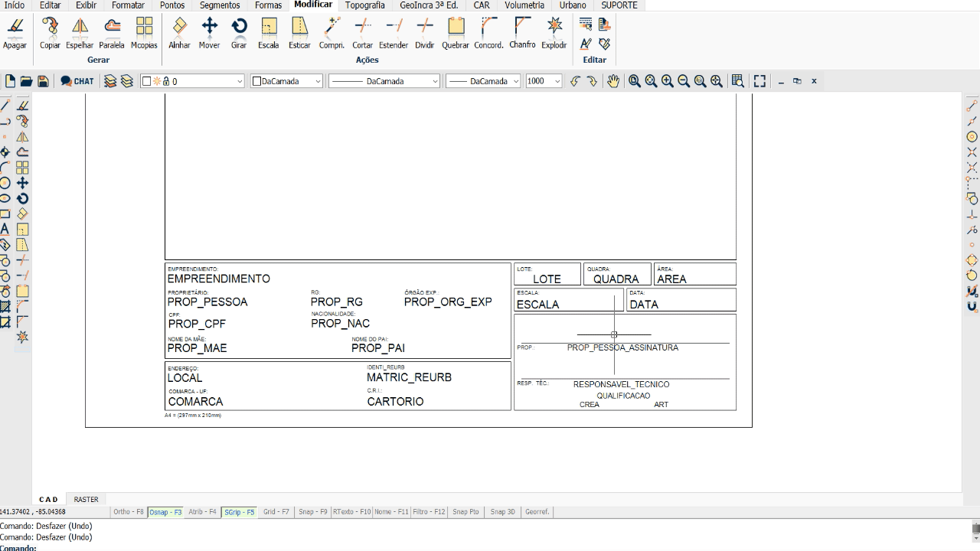The width and height of the screenshot is (980, 551).
Task: Click the save disk icon
Action: pos(43,81)
